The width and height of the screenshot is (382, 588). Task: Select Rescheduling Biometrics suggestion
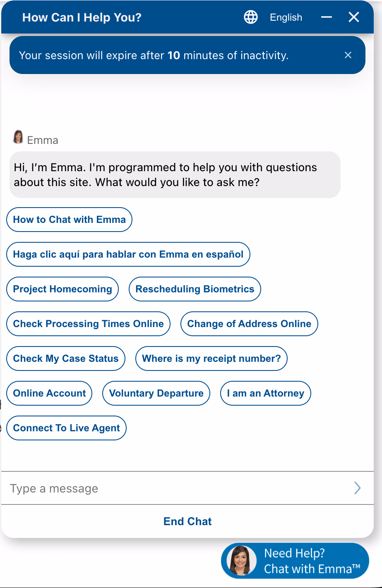pyautogui.click(x=195, y=289)
